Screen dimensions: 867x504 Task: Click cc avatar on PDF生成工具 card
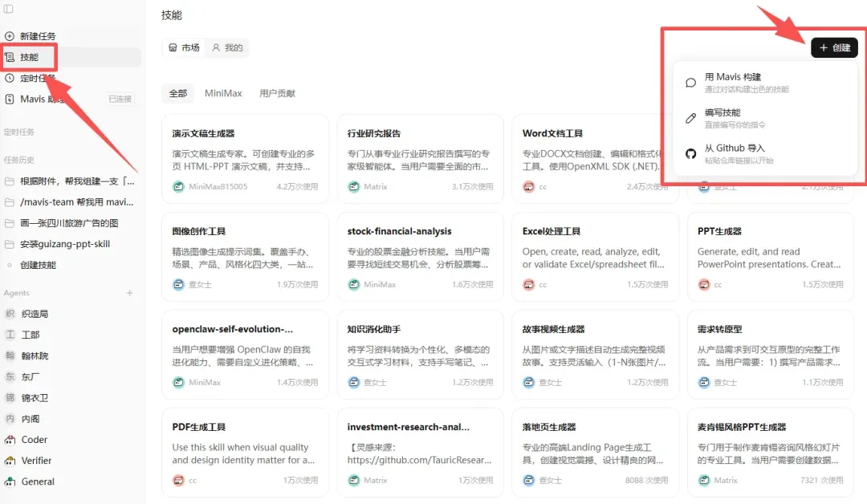[x=178, y=480]
